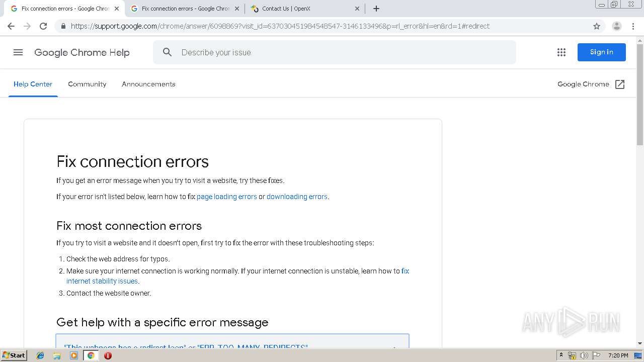This screenshot has height=362, width=644.
Task: Bookmark this page with the star icon
Action: point(597,26)
